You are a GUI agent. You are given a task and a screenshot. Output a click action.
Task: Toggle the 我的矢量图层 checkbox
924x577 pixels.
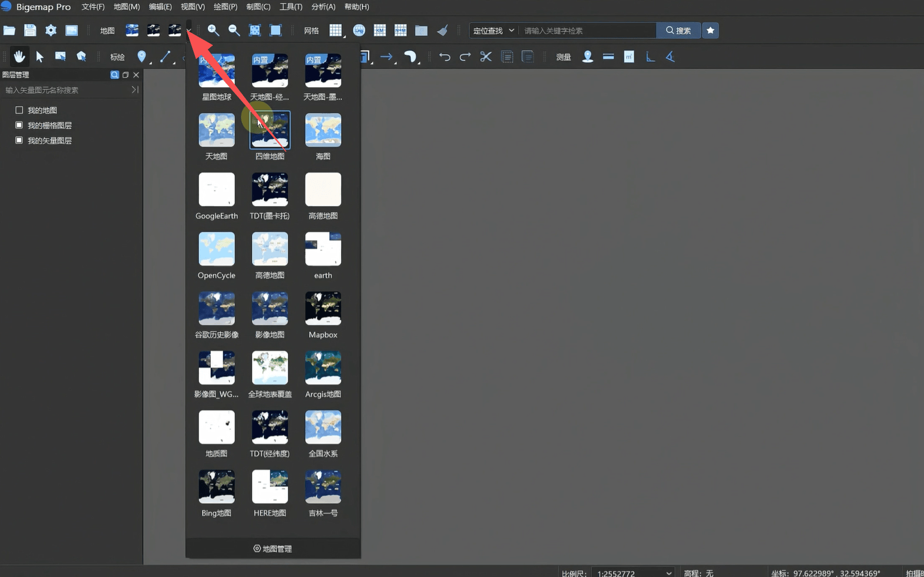click(19, 141)
